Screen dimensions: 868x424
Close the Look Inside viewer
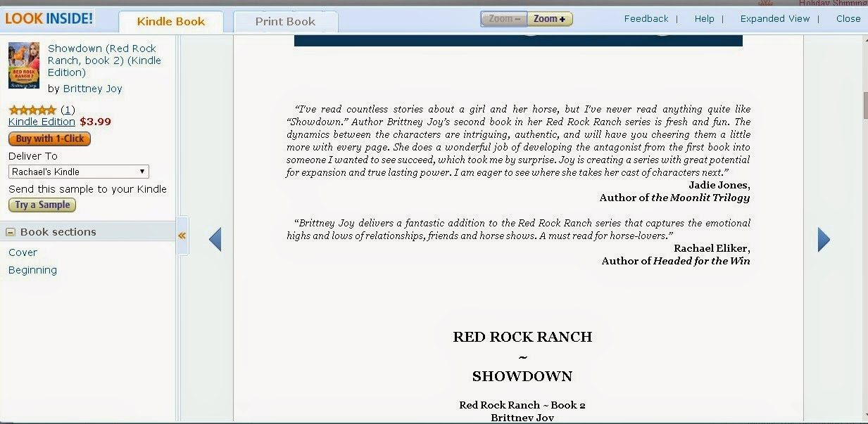click(848, 19)
